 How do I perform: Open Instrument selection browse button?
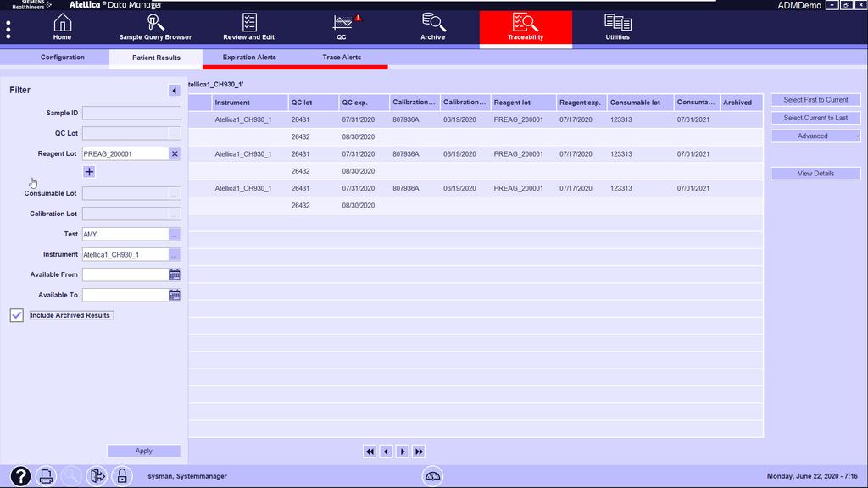pyautogui.click(x=174, y=254)
